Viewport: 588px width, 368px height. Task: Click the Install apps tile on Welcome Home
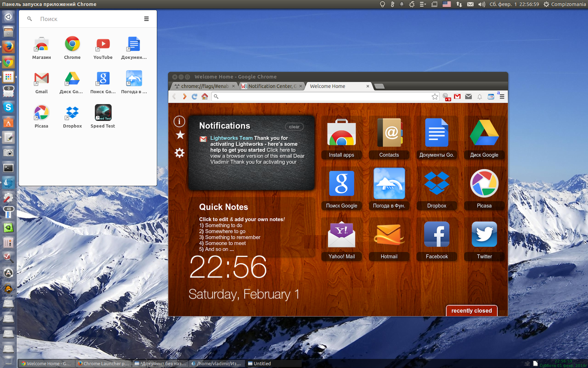coord(341,138)
